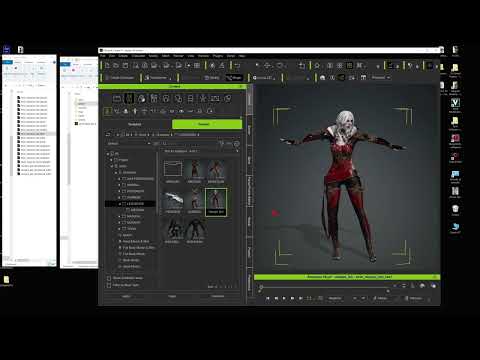Viewport: 480px width, 360px height.
Task: Open the Create menu
Action: (123, 56)
